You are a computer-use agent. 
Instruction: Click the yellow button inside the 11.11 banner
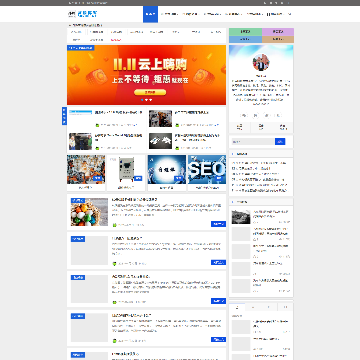pyautogui.click(x=150, y=92)
